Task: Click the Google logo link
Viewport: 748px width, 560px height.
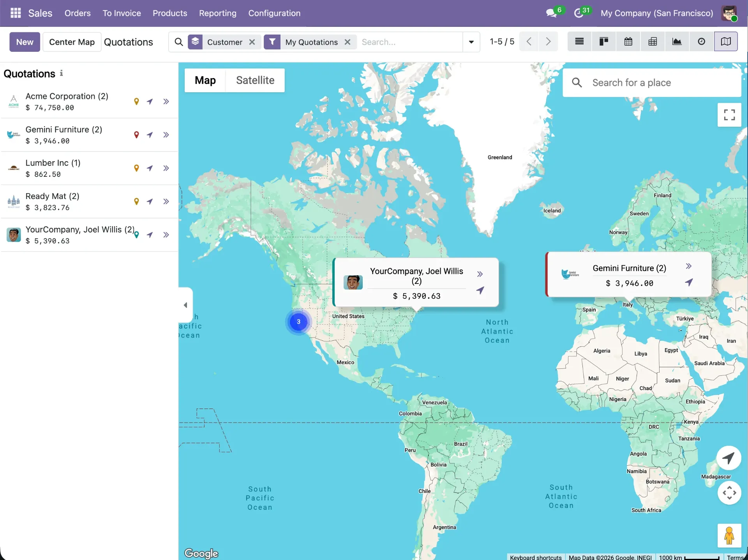Action: 201,553
